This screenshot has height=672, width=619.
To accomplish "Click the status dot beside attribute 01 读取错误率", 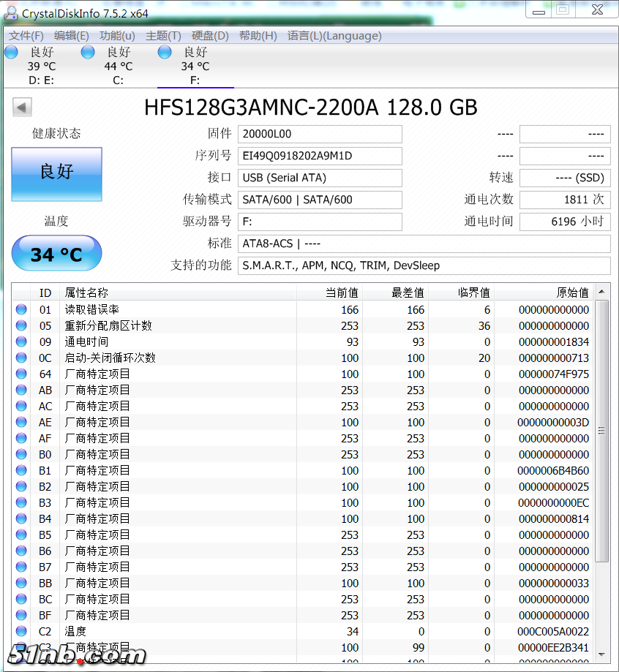I will [x=20, y=309].
